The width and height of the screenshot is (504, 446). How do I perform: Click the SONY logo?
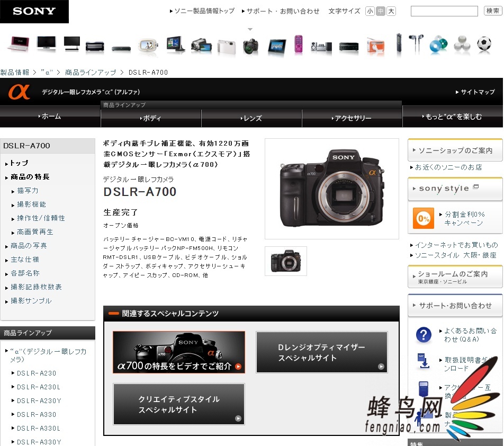pyautogui.click(x=34, y=11)
